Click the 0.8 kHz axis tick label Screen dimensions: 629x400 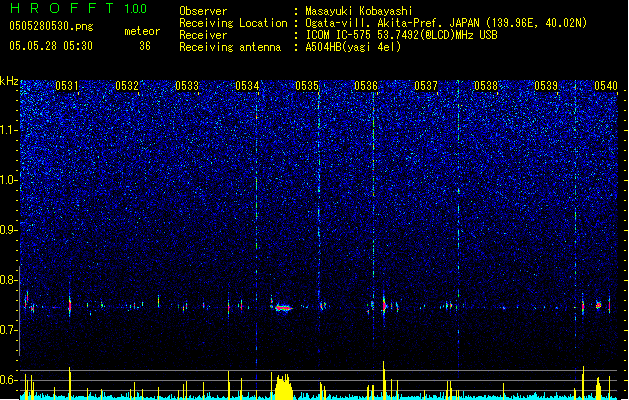[x=9, y=280]
